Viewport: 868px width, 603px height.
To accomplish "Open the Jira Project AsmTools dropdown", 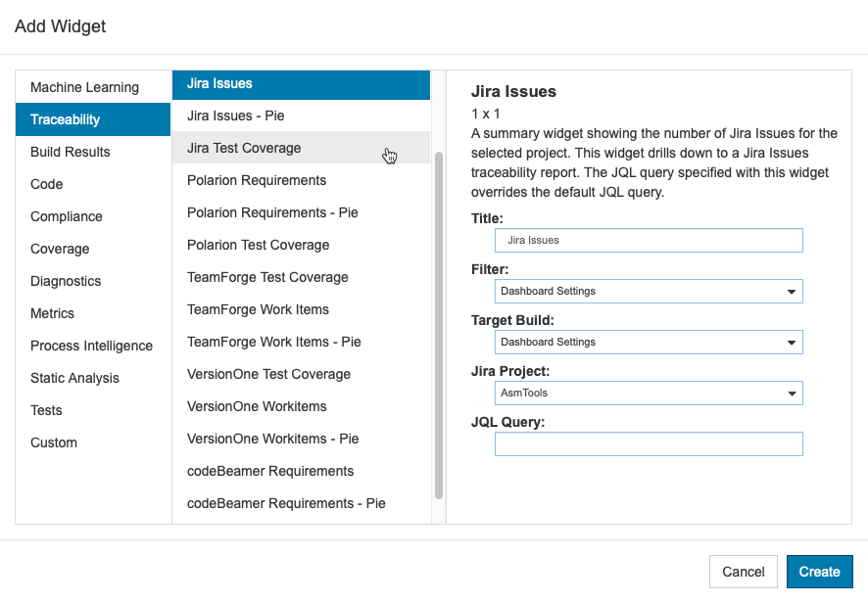I will 649,394.
